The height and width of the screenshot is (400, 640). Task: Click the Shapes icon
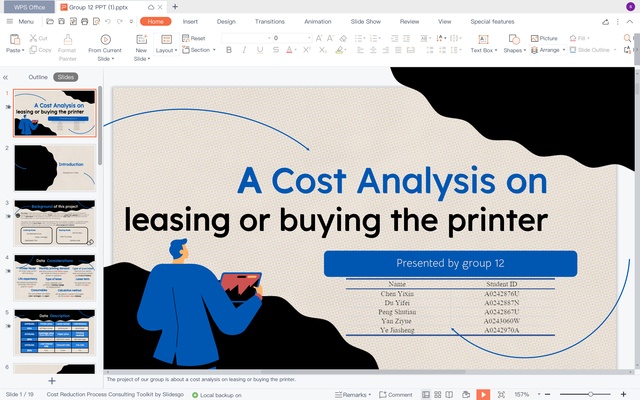[x=514, y=39]
